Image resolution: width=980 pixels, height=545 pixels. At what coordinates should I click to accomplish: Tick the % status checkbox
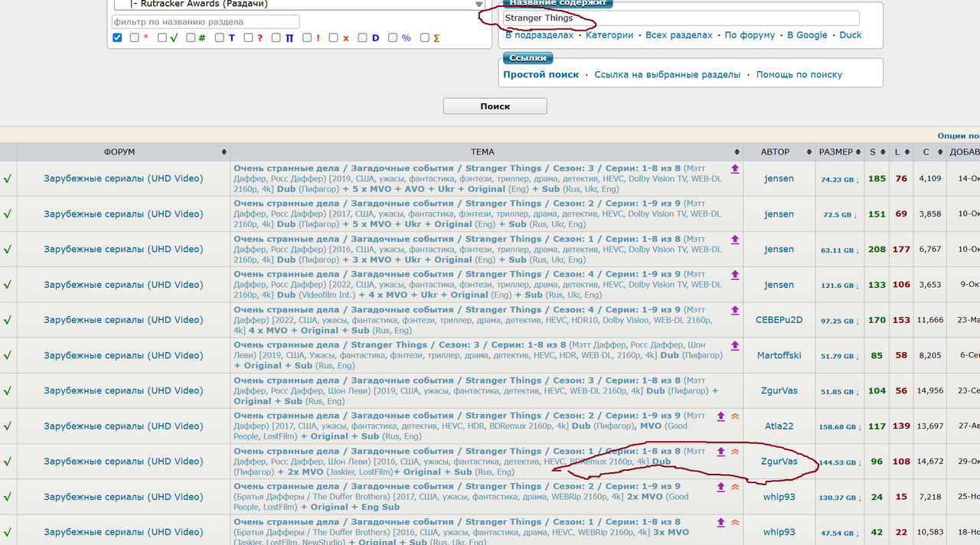(x=393, y=38)
